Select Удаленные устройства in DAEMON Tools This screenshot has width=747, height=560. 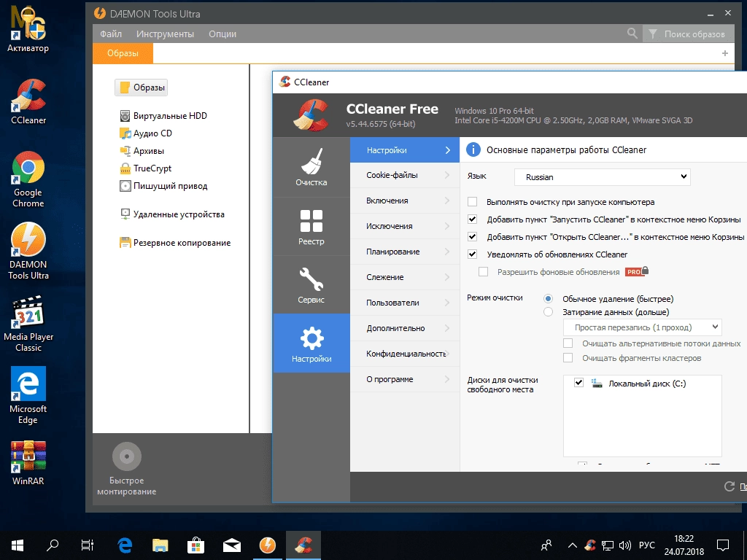172,214
